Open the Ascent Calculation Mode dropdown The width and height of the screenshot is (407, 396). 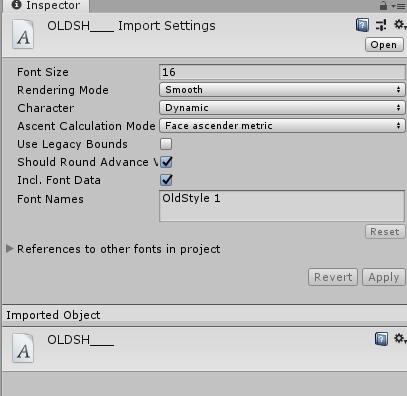pyautogui.click(x=282, y=126)
